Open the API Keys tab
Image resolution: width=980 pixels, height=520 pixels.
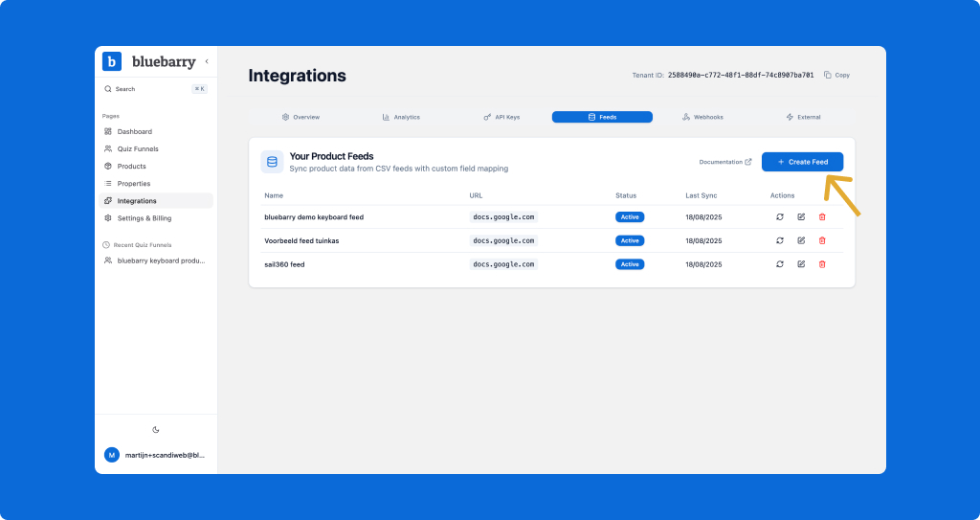(x=501, y=117)
